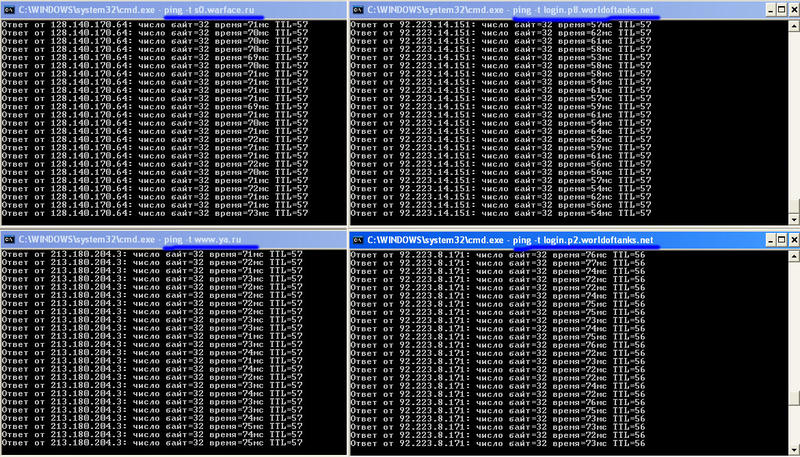Click scroll-down arrow in login.p8.worldoftanks.net window
Screen dimensions: 800x457
pos(794,219)
